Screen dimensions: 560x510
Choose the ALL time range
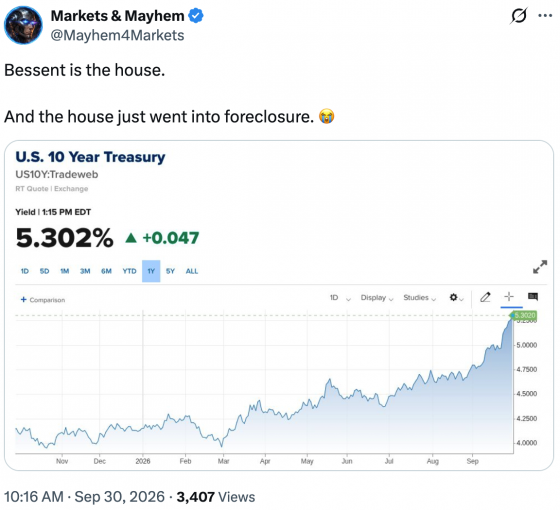192,271
